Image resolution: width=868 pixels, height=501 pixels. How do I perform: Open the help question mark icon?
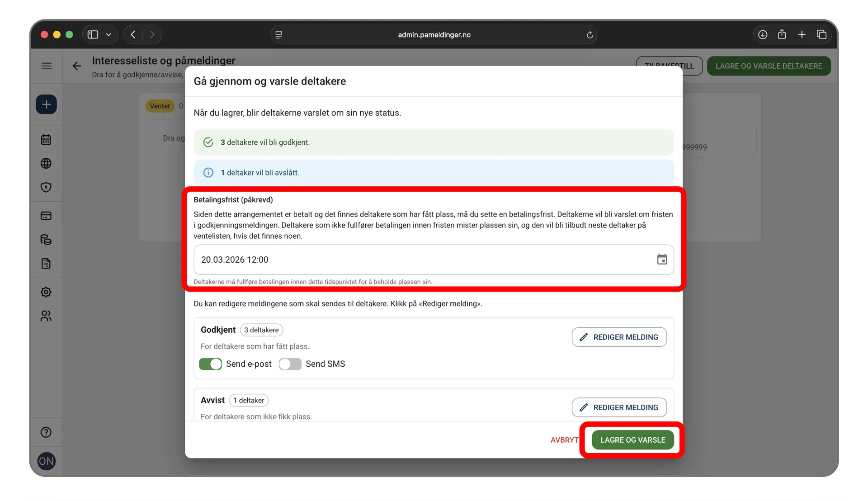click(46, 432)
